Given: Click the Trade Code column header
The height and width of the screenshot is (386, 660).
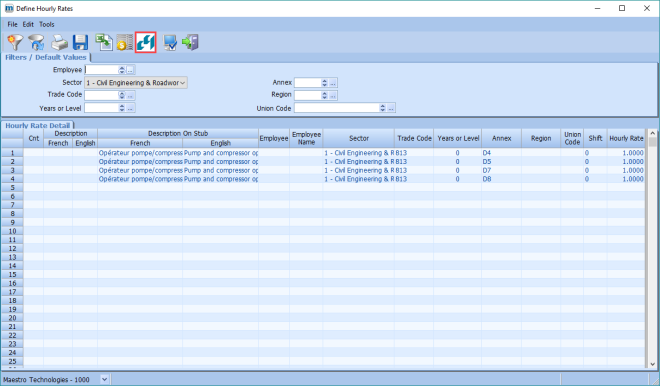Looking at the screenshot, I should [x=414, y=138].
